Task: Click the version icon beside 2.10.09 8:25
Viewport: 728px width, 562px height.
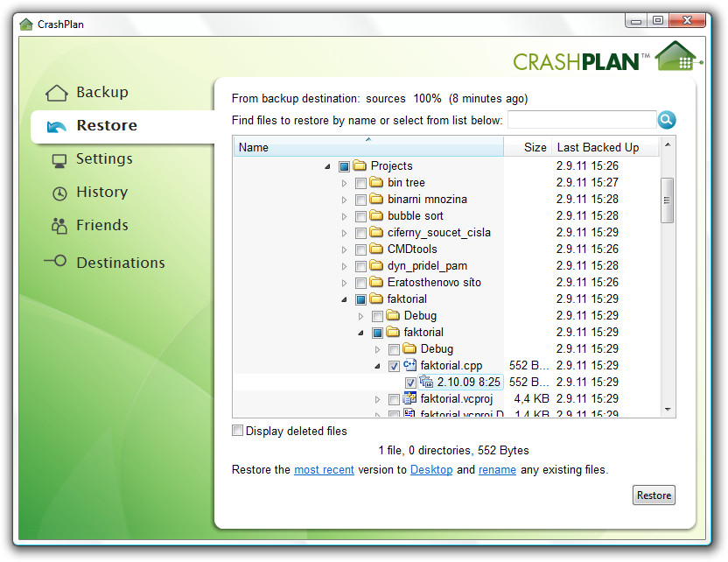Action: click(426, 382)
